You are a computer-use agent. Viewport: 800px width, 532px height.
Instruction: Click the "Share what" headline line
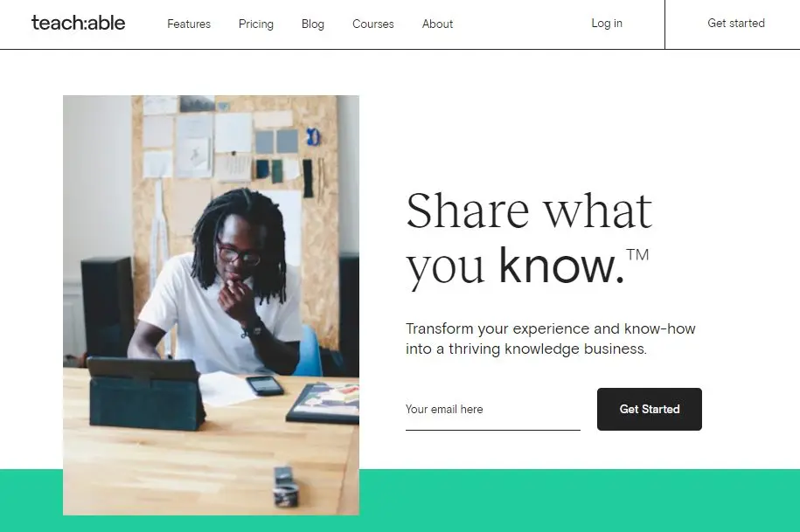529,211
